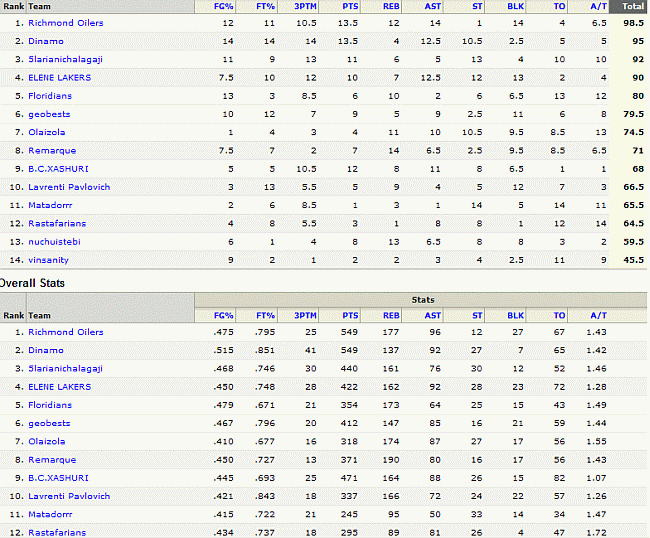Open Remarque in Overall Stats table
Screen dimensions: 650x538
(52, 460)
